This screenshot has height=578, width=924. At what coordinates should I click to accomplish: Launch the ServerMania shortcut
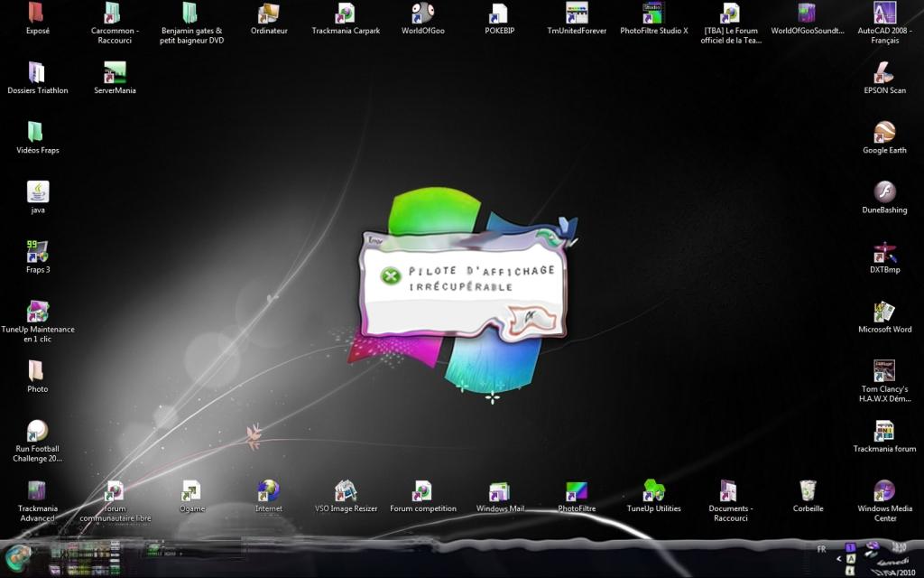[x=115, y=74]
